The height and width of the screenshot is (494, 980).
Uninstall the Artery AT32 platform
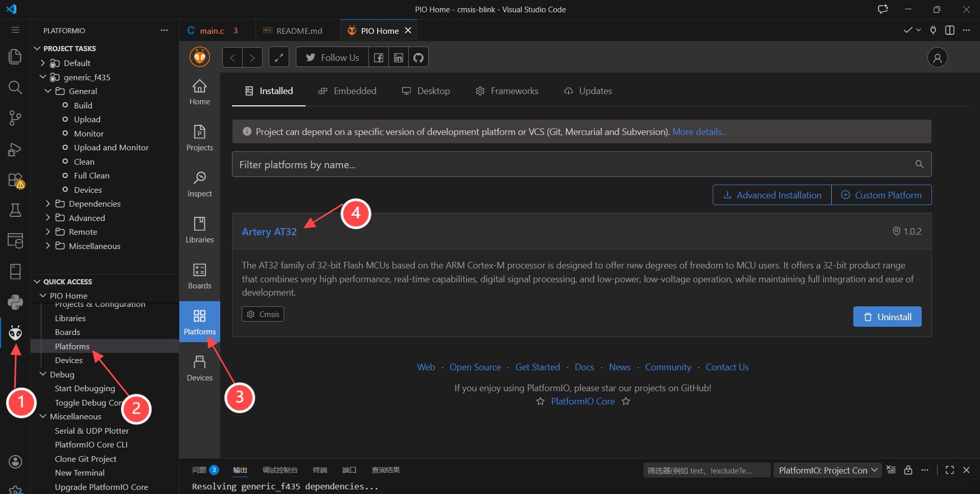[888, 317]
